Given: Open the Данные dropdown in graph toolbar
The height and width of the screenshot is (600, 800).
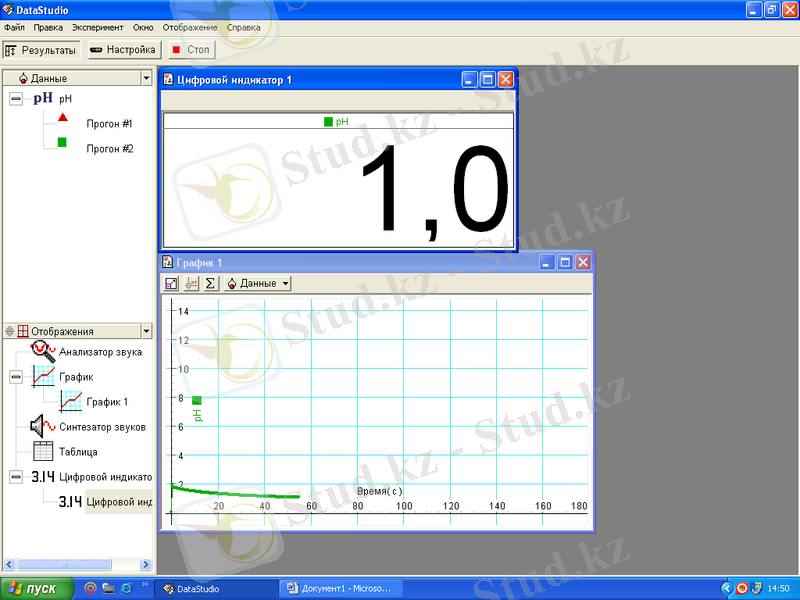Looking at the screenshot, I should 258,284.
